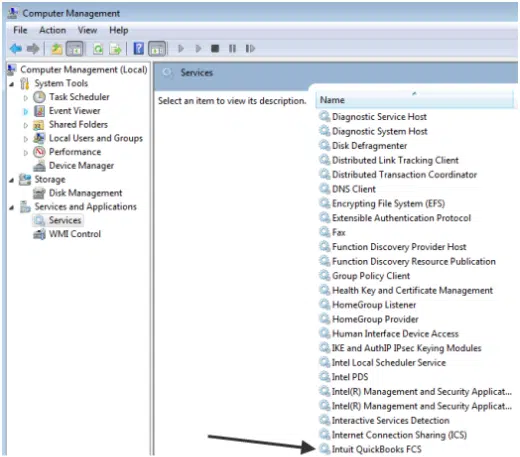520x457 pixels.
Task: Open the File menu
Action: tap(20, 30)
